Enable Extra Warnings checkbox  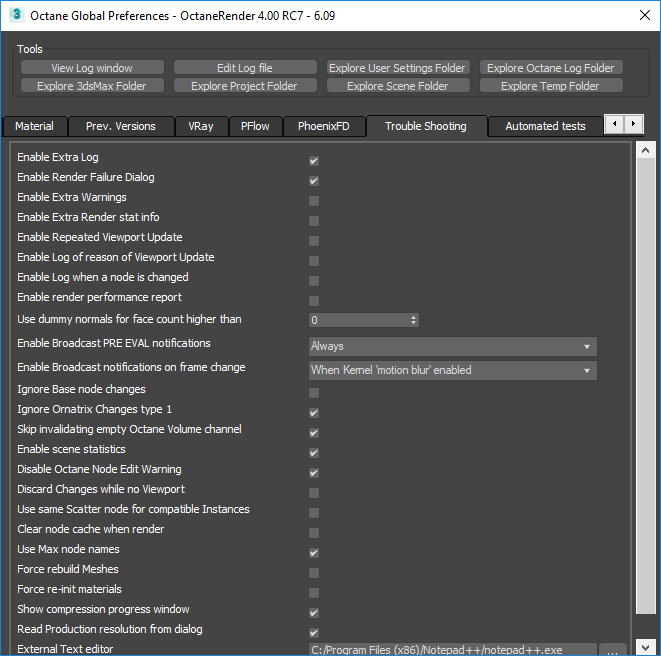(314, 201)
